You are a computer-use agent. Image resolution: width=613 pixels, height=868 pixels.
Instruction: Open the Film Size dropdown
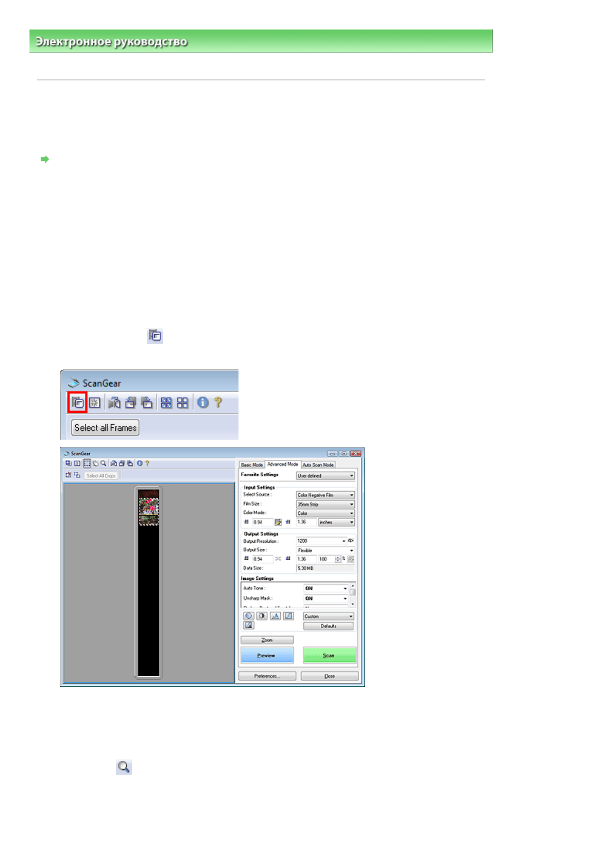[325, 504]
